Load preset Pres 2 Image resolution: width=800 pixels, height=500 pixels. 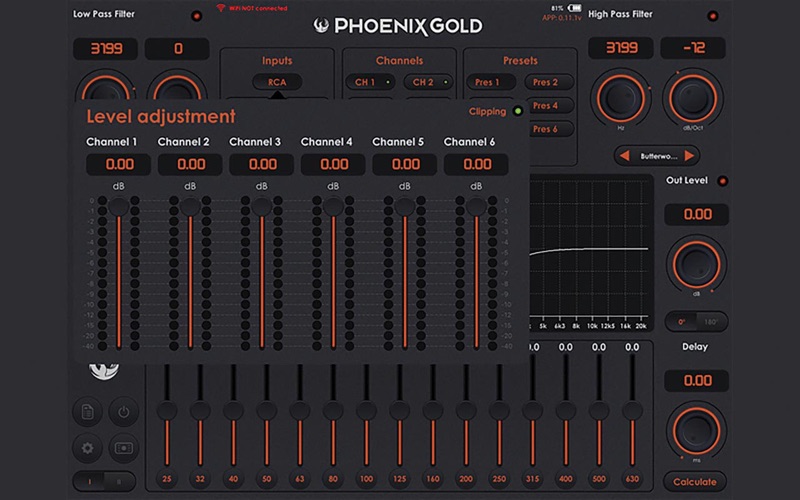[x=549, y=82]
